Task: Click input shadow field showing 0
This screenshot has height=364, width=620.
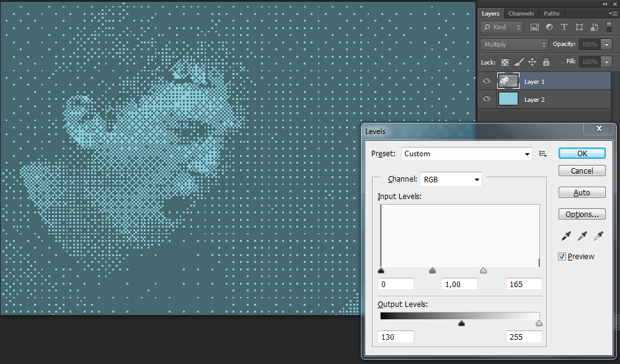Action: [396, 284]
